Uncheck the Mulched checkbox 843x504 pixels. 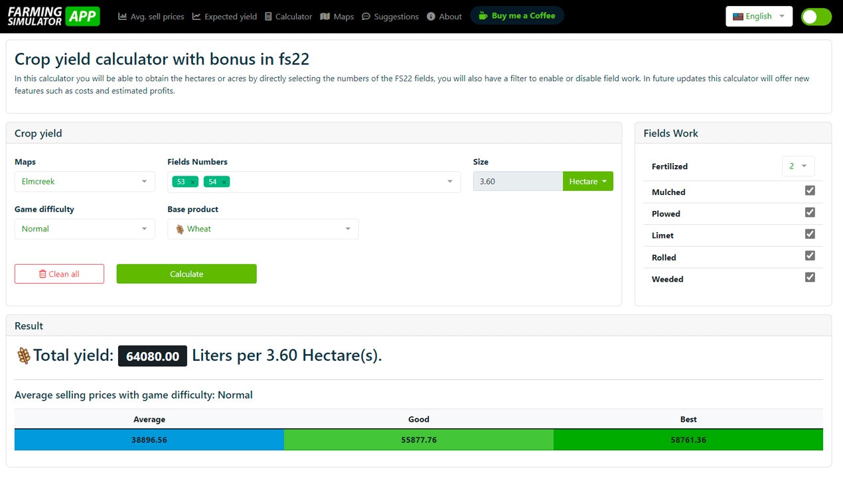pos(810,191)
